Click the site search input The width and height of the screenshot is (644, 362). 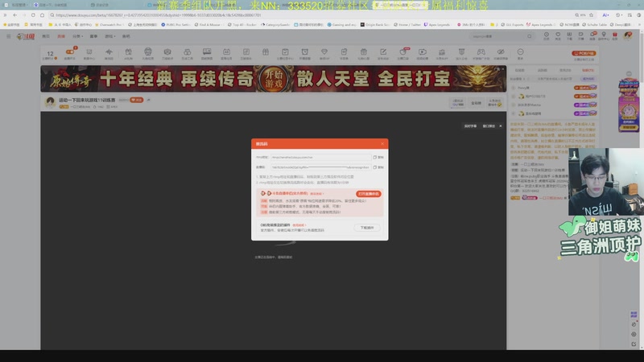[497, 36]
